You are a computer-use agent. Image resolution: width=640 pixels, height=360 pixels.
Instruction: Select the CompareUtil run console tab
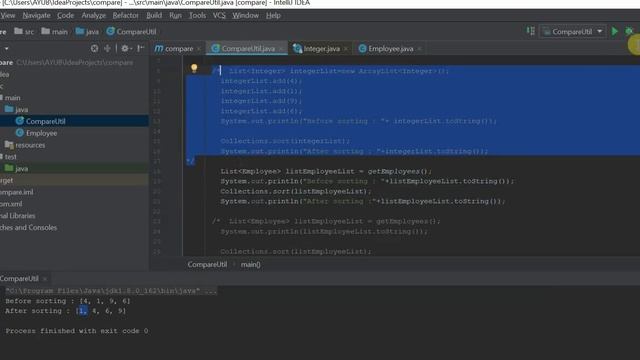(x=19, y=278)
